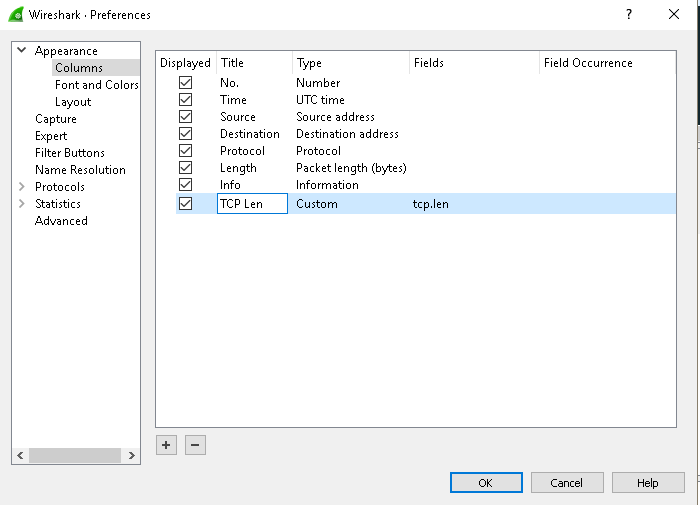Click the plus icon to add a column
The width and height of the screenshot is (700, 505).
[x=167, y=445]
